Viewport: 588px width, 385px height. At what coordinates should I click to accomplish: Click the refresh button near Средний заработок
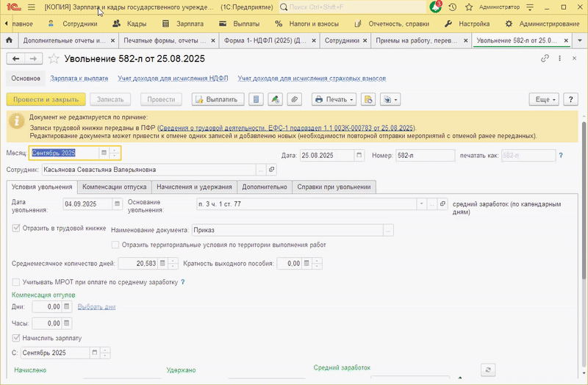pos(488,370)
